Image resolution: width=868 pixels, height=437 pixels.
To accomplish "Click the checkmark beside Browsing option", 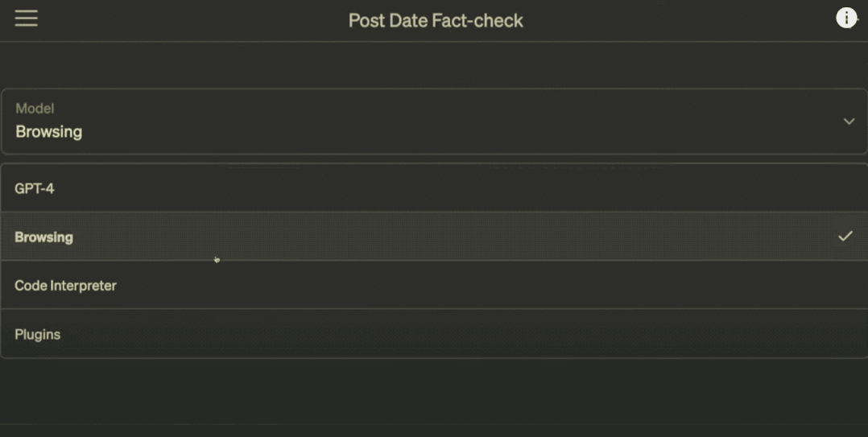I will [x=845, y=236].
